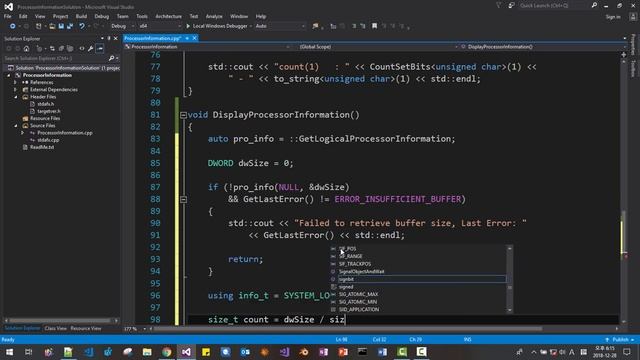This screenshot has width=640, height=360.
Task: Select targetver.h in Solution Explorer
Action: click(x=49, y=111)
